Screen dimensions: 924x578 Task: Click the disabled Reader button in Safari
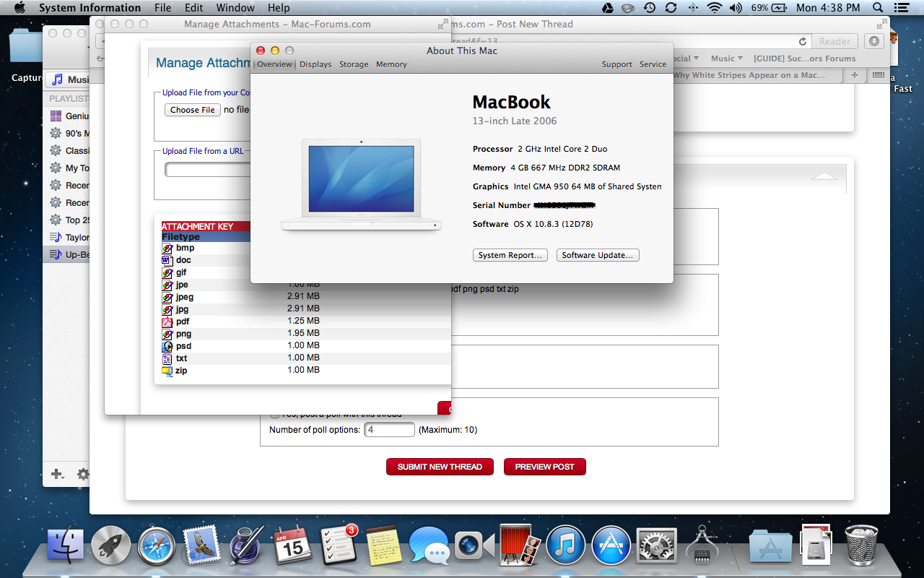(x=834, y=41)
